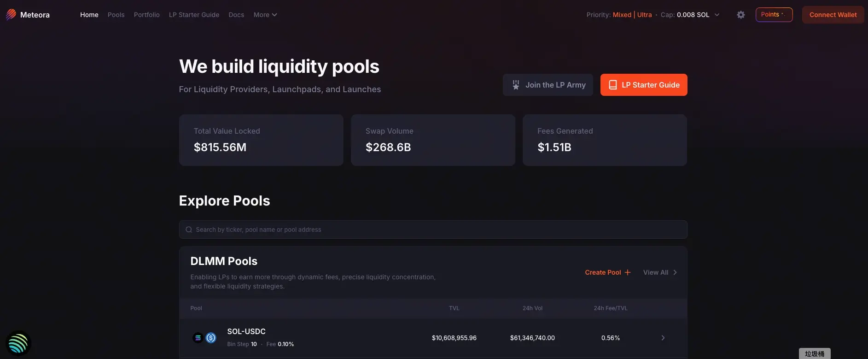Viewport: 868px width, 359px height.
Task: Click the Meteora logo icon
Action: click(11, 15)
